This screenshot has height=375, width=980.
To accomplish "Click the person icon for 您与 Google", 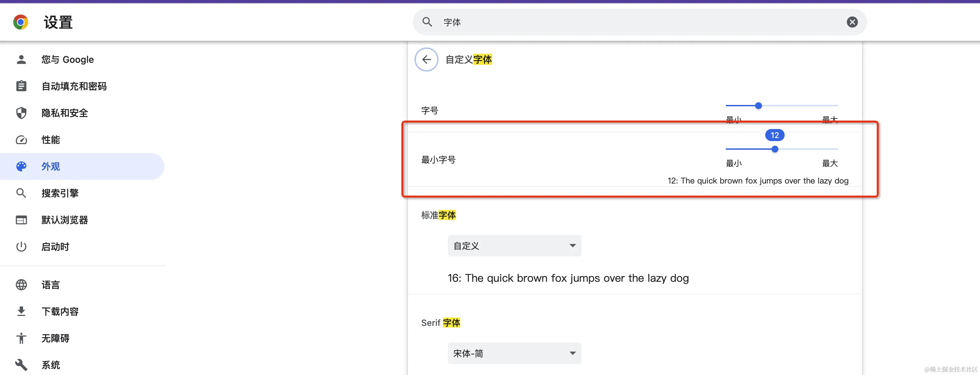I will click(x=21, y=59).
